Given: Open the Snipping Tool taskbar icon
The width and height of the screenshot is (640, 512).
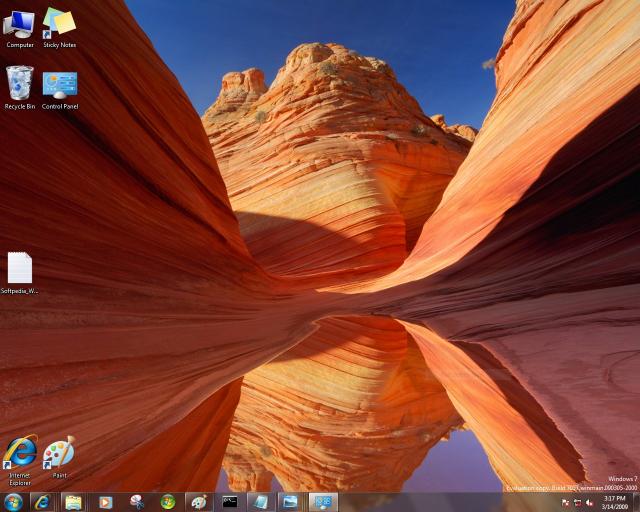Looking at the screenshot, I should point(136,502).
